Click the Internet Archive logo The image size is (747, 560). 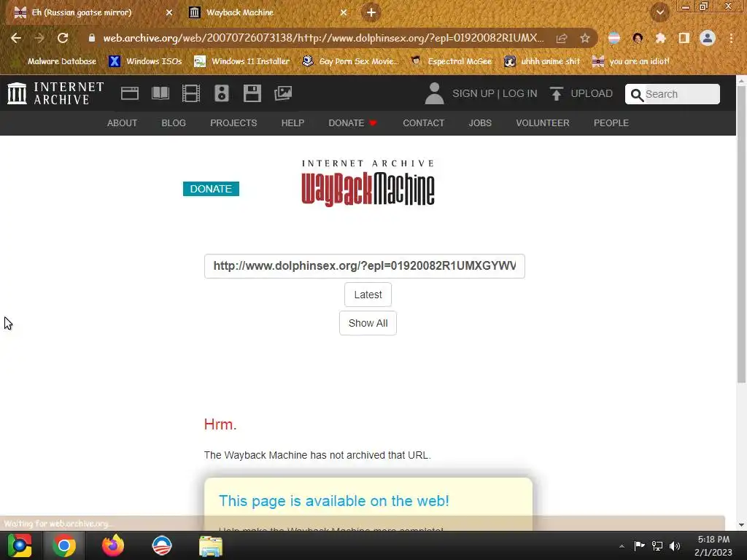coord(55,93)
